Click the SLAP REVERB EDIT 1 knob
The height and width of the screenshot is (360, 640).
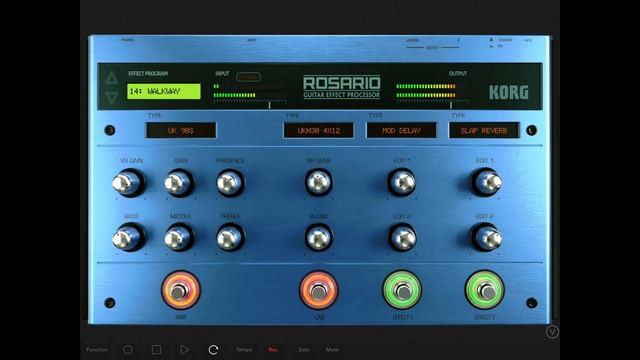487,182
